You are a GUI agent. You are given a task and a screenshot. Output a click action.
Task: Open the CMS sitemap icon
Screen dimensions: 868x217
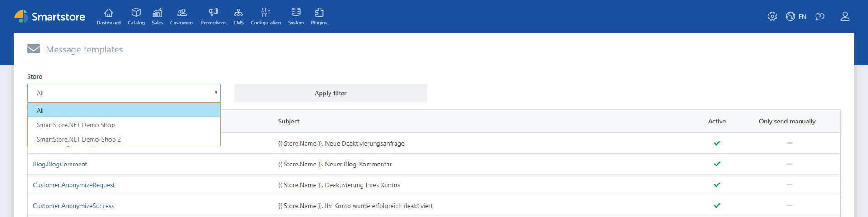click(238, 13)
